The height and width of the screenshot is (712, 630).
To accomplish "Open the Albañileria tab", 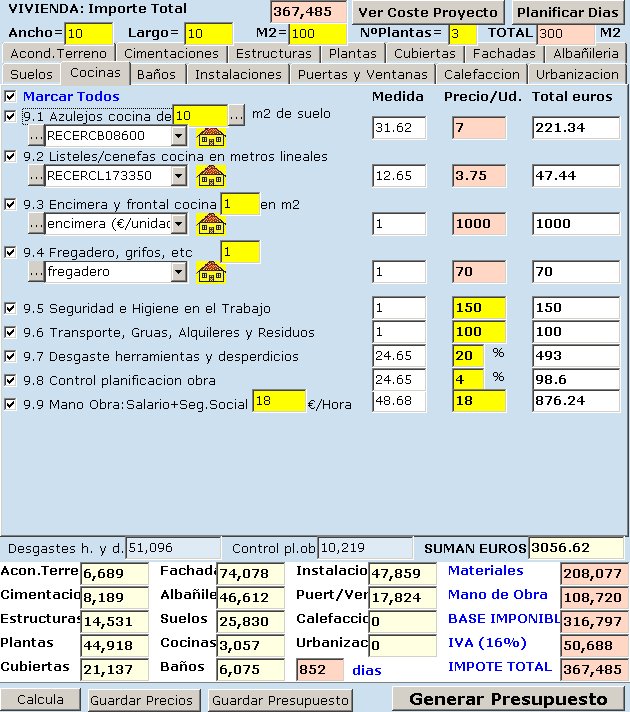I will click(x=586, y=54).
